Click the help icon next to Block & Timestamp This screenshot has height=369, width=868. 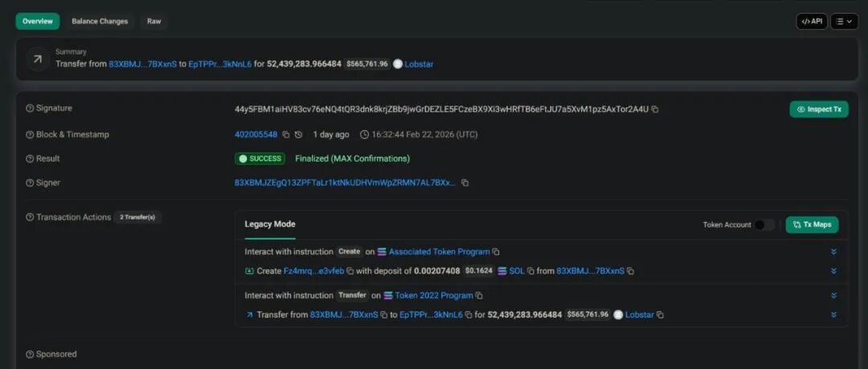pyautogui.click(x=30, y=134)
